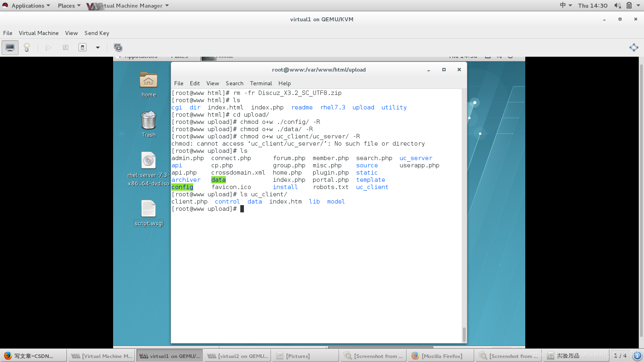Click 'utility' in ls output
This screenshot has height=362, width=644.
point(394,107)
